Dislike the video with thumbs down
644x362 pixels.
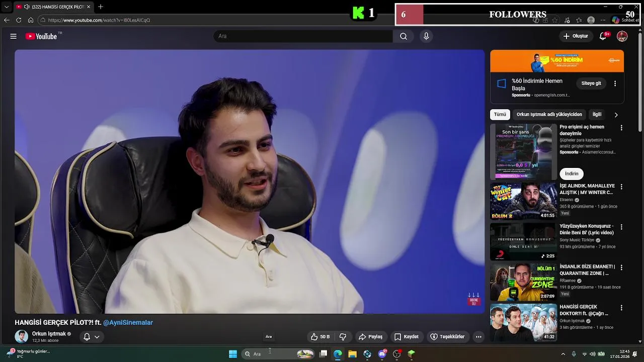[343, 337]
